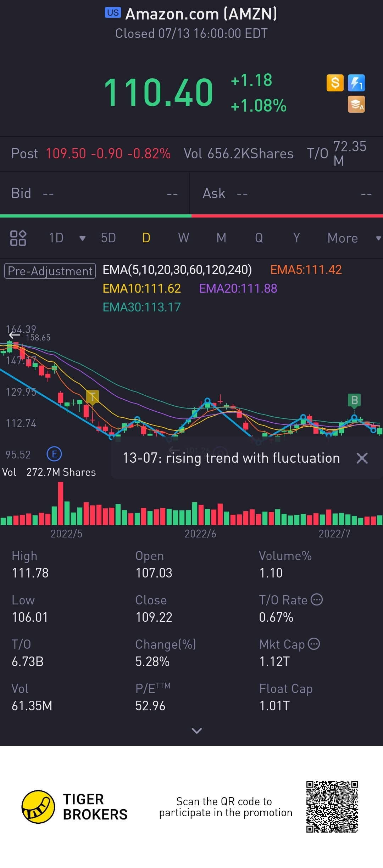
Task: Select the Y yearly chart tab
Action: [x=296, y=238]
